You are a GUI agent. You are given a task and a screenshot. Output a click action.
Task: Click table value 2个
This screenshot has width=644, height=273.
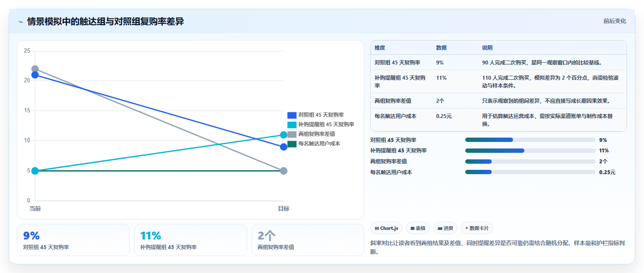coord(440,101)
